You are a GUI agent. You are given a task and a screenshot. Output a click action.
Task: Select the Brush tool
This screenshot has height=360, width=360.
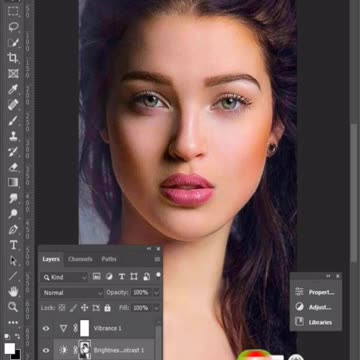(x=13, y=120)
